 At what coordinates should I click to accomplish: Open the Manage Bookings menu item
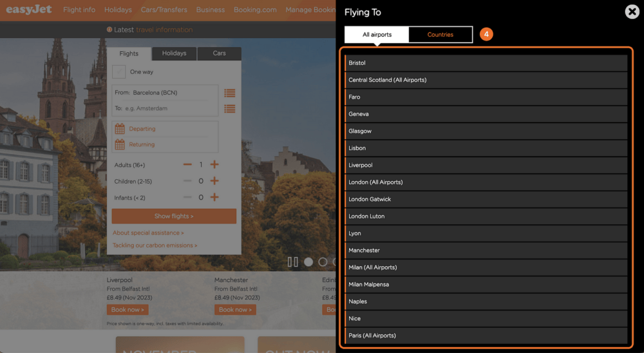(x=310, y=10)
